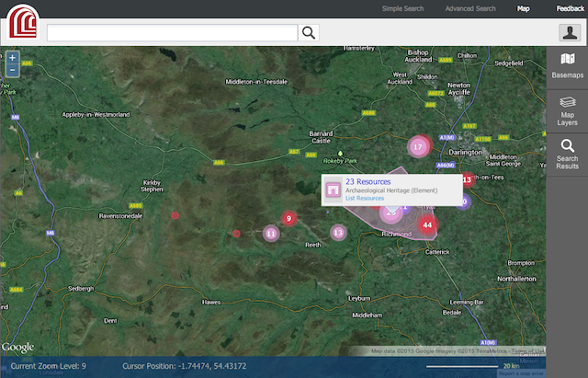
Task: Click the red cluster marker labeled 44
Action: click(x=427, y=224)
